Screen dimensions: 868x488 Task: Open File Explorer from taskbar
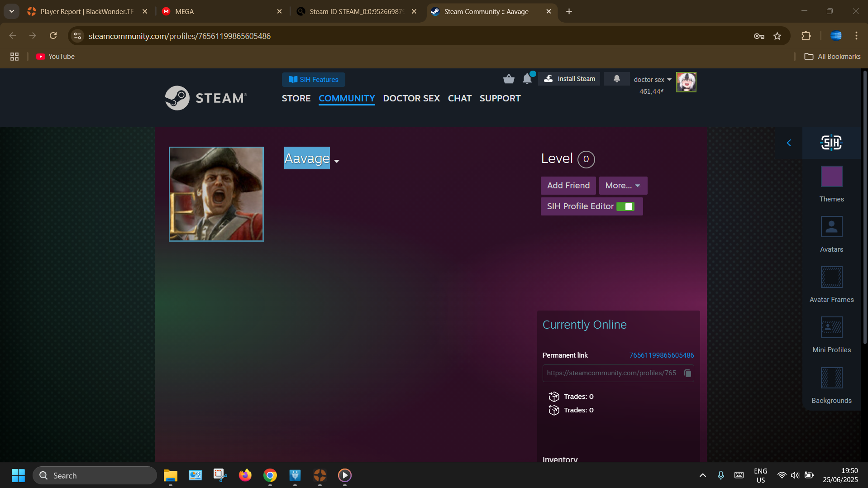click(x=170, y=475)
